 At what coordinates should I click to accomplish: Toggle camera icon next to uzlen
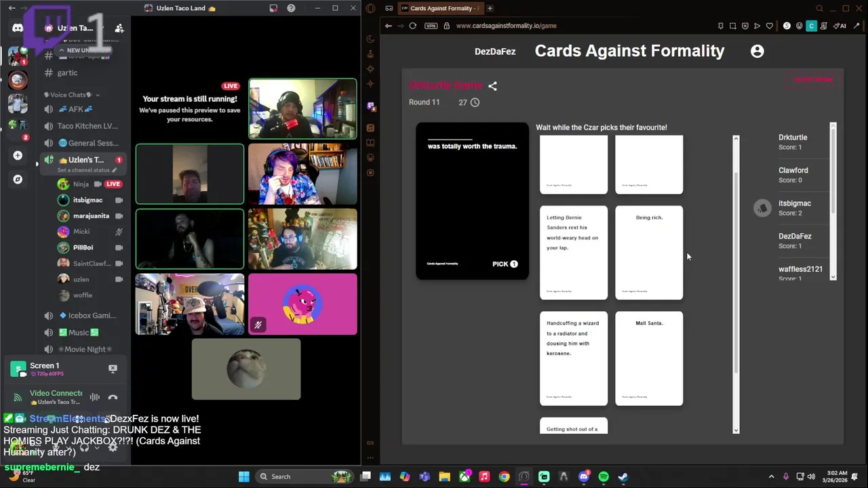[119, 279]
